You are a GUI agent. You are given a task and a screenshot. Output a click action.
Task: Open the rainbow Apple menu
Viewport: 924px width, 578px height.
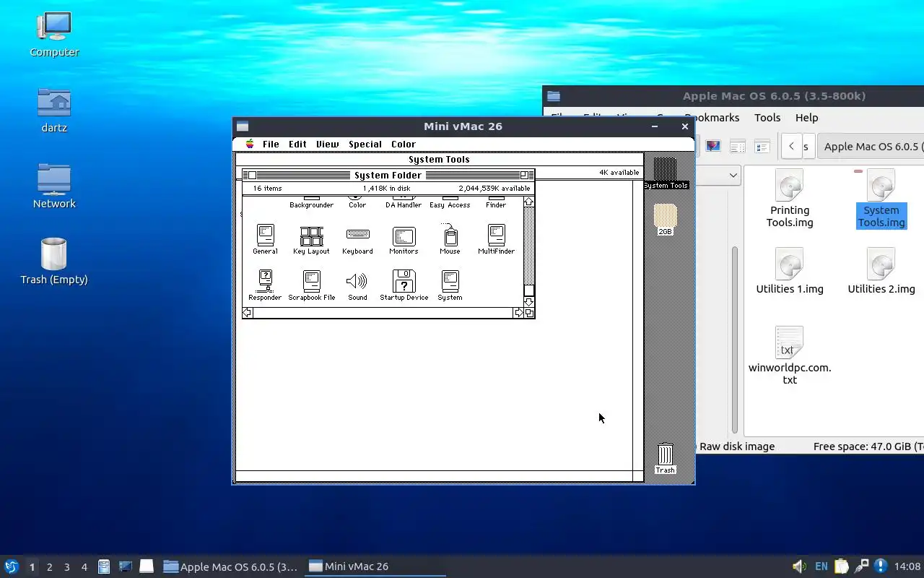[250, 144]
